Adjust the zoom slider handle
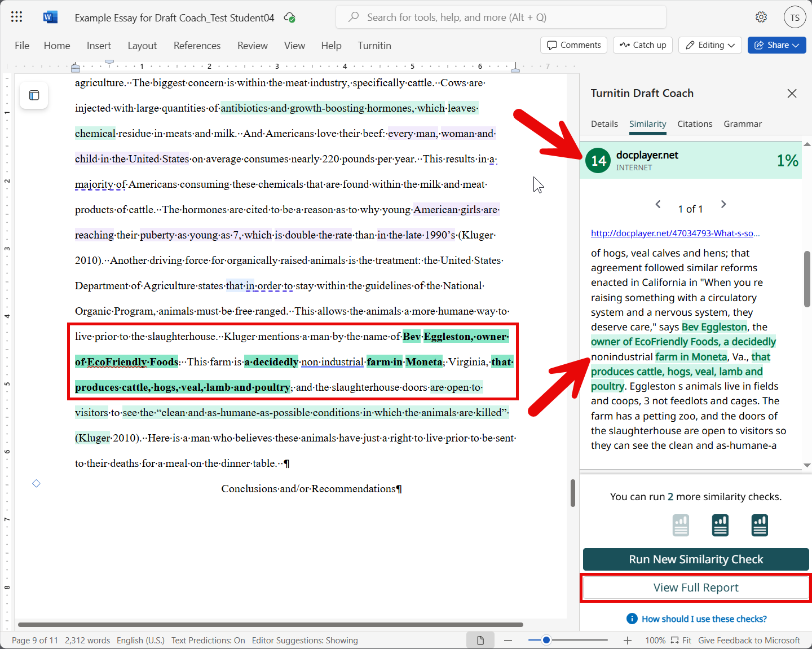812x649 pixels. (x=546, y=640)
